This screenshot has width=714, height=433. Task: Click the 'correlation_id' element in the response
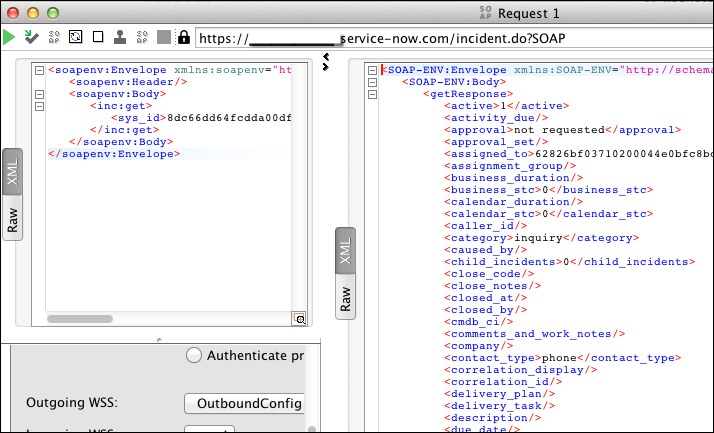point(503,382)
